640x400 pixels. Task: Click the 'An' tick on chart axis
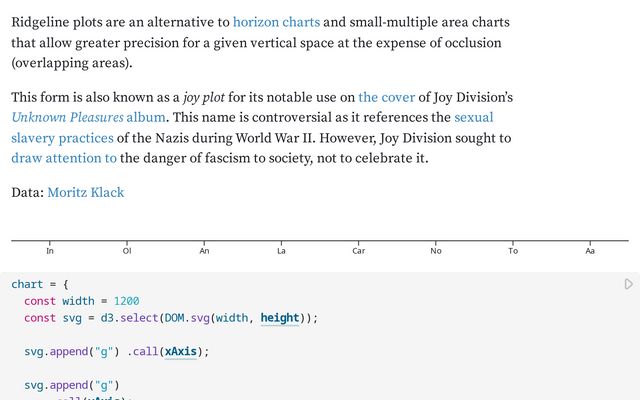click(204, 251)
